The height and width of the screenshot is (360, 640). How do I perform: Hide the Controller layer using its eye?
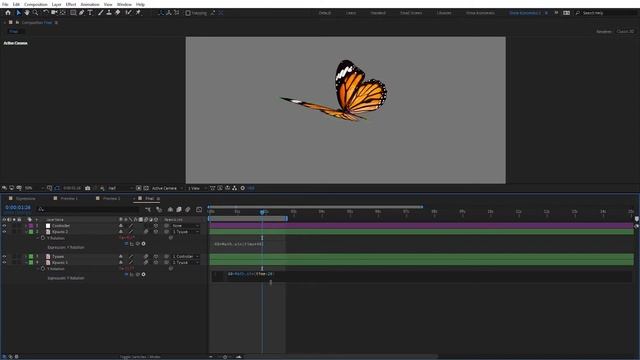(4, 226)
